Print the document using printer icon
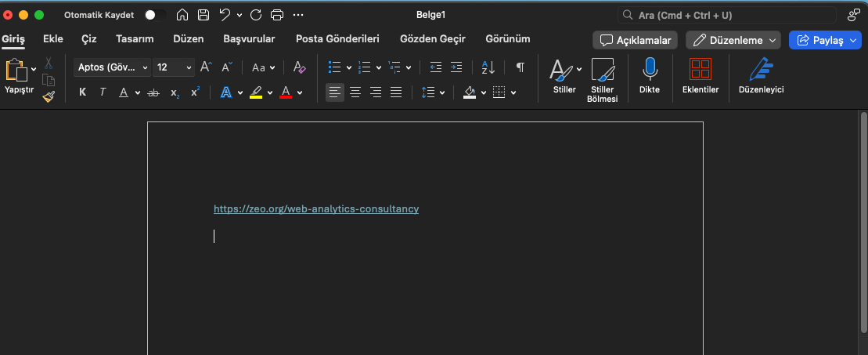This screenshot has height=355, width=868. tap(277, 15)
